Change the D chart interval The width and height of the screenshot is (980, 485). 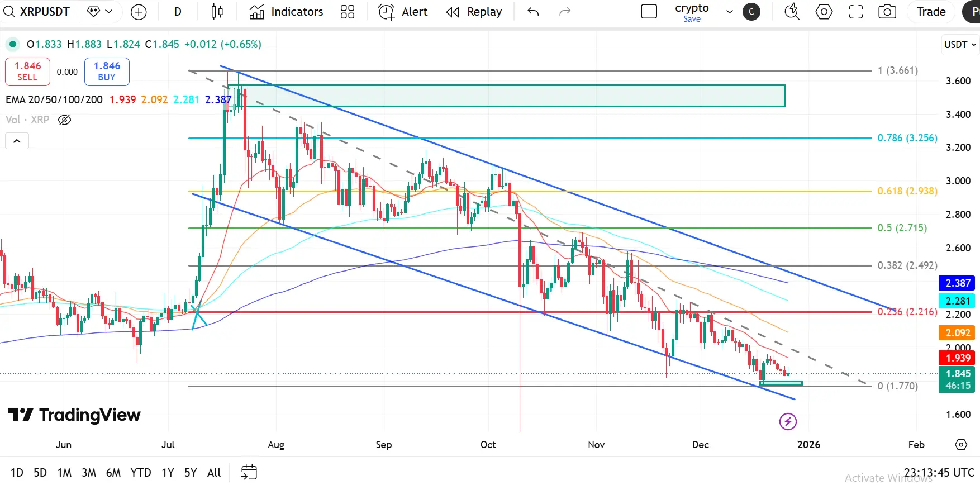coord(178,12)
